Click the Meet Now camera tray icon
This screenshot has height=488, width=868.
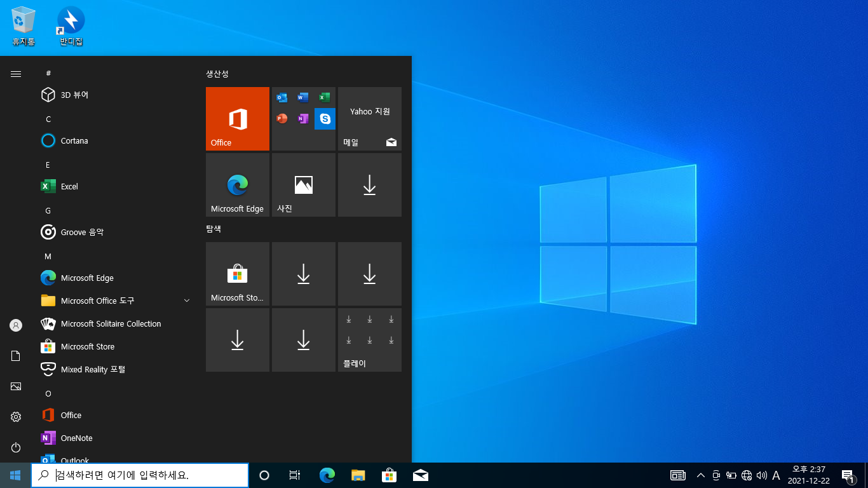(x=716, y=475)
